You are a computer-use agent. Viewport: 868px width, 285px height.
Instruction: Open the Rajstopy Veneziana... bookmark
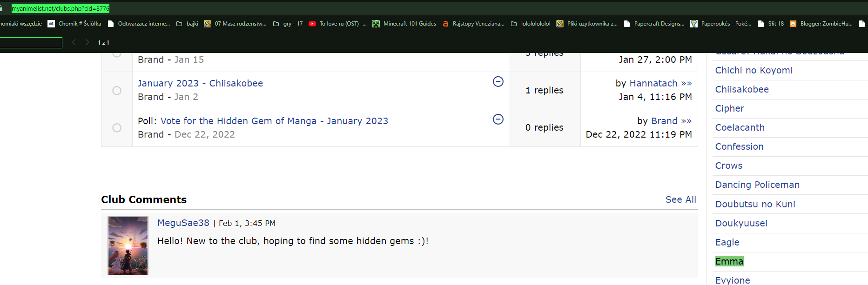(473, 24)
